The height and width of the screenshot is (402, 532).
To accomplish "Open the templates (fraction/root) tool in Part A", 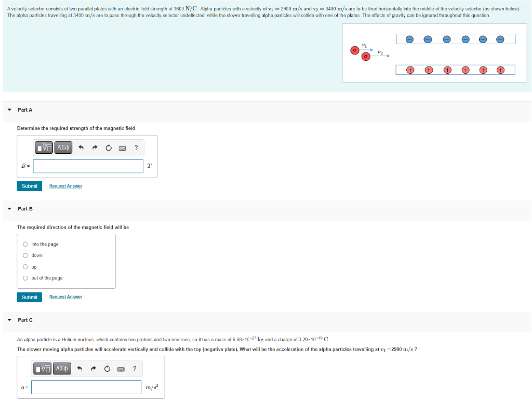I will pyautogui.click(x=44, y=148).
